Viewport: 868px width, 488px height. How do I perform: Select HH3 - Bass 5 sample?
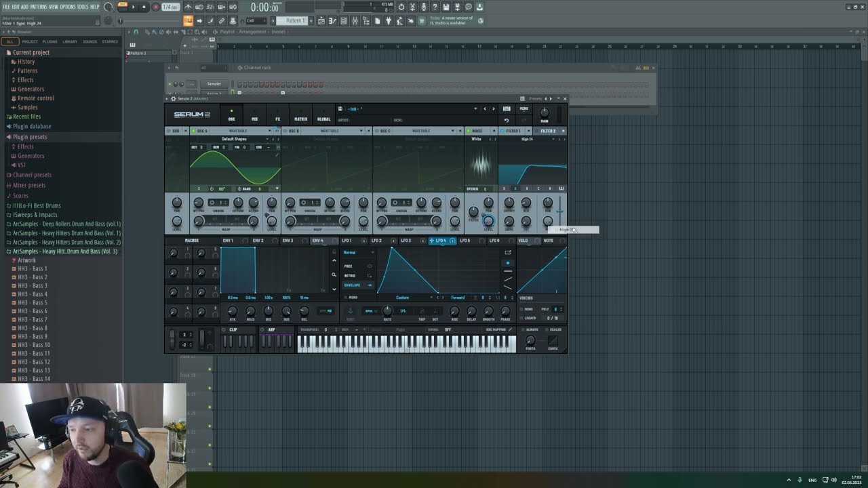click(33, 302)
